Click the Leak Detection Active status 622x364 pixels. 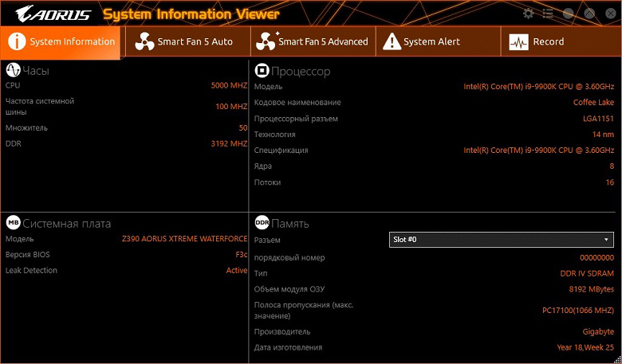coord(237,271)
